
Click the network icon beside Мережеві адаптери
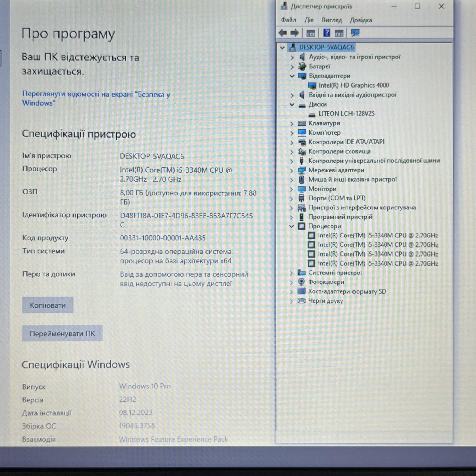[301, 170]
